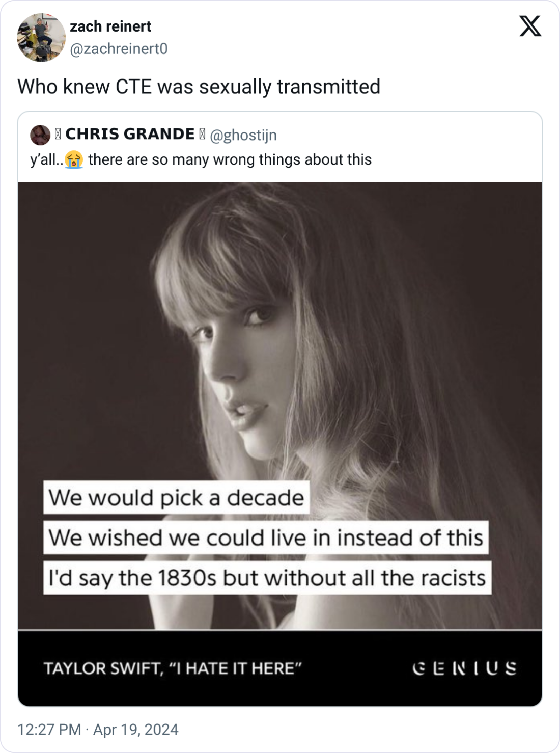Select the "Who knew CTE" tweet text
560x753 pixels.
(199, 87)
